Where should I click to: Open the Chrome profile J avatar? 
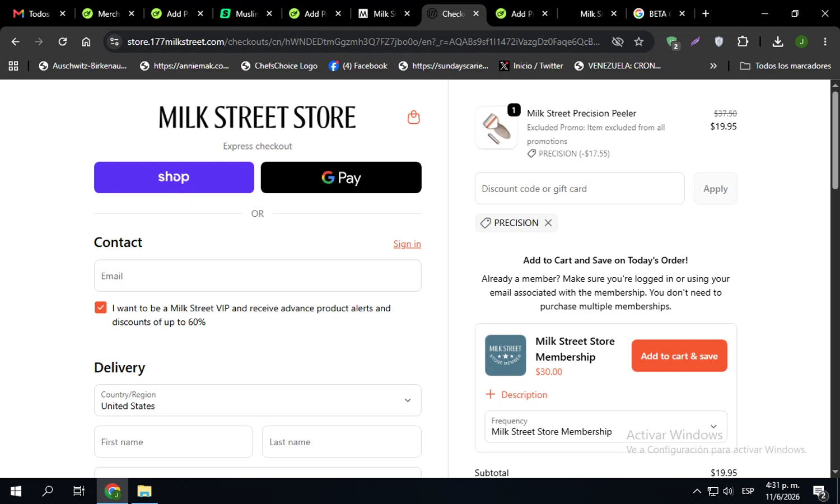coord(801,41)
